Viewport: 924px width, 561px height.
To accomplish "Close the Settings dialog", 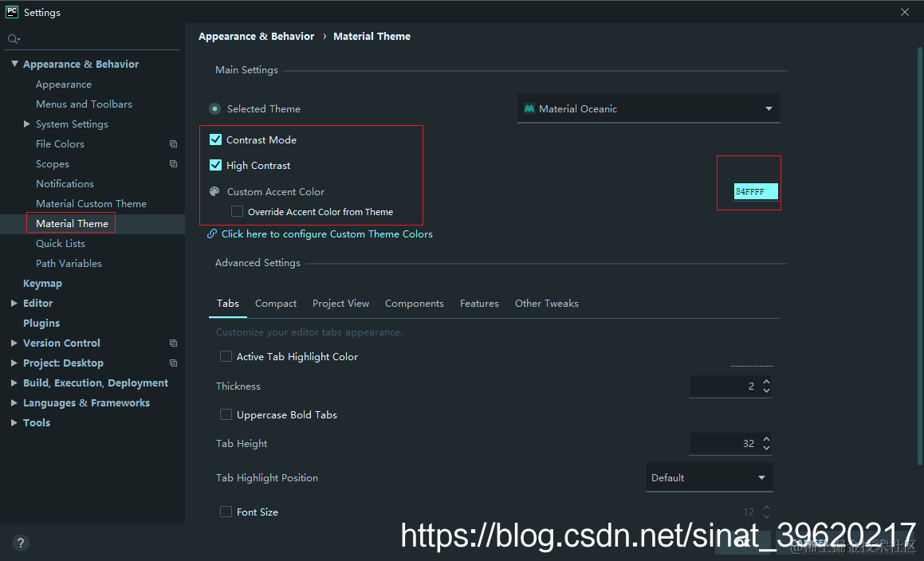I will [x=905, y=12].
